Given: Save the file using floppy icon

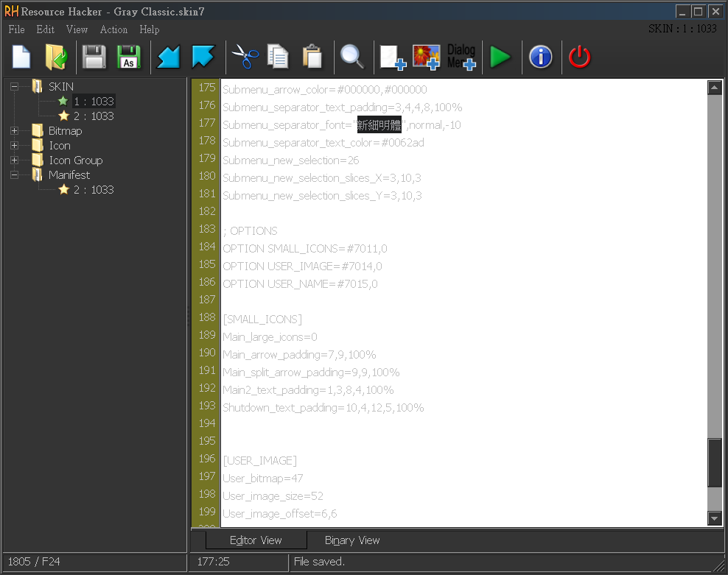Looking at the screenshot, I should tap(94, 57).
